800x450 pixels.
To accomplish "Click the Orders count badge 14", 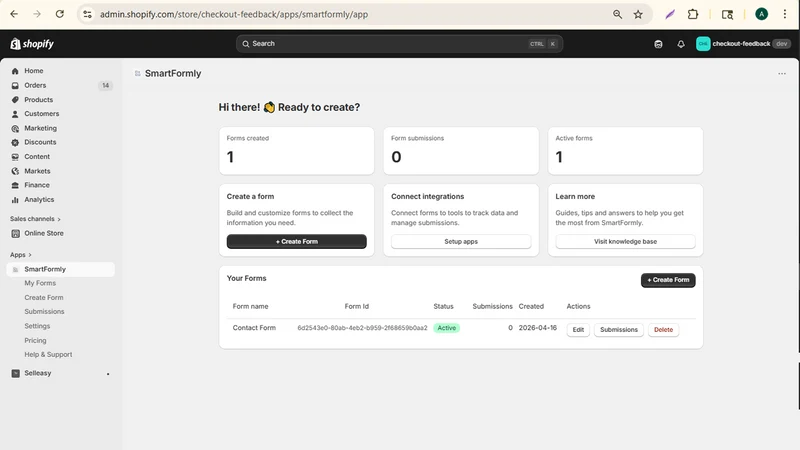I will [105, 86].
